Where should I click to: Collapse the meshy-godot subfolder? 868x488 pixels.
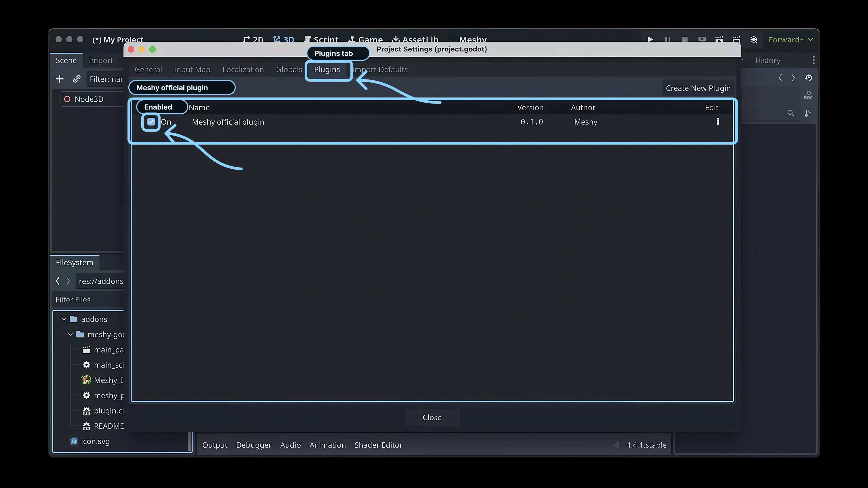[x=71, y=335]
